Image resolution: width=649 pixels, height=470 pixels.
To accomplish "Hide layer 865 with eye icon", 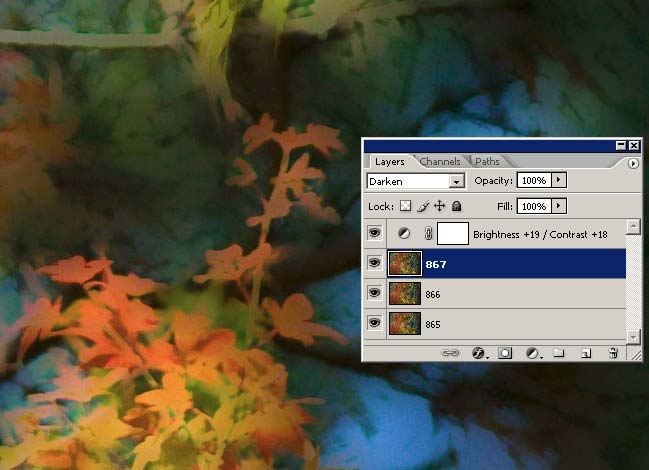I will (374, 323).
